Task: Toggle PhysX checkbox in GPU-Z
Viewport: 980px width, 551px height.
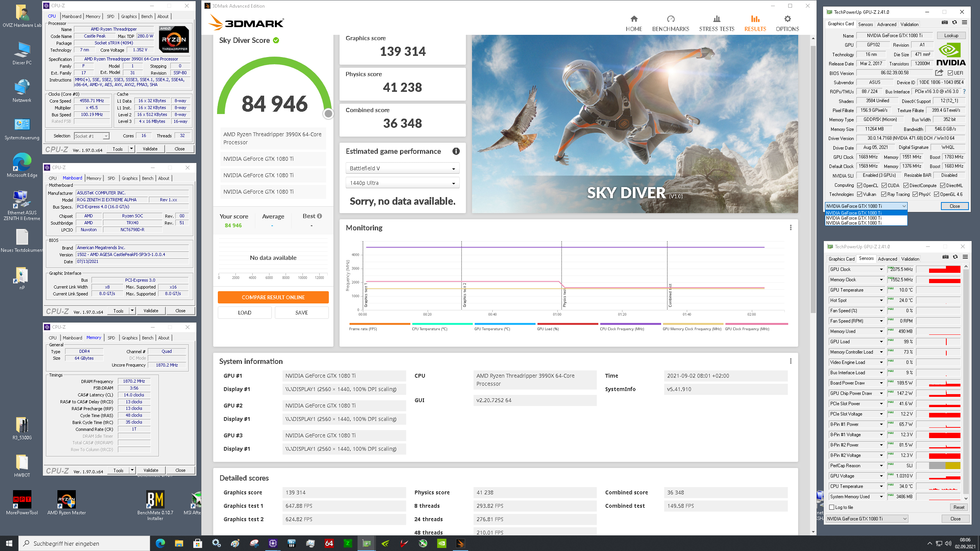Action: point(915,194)
